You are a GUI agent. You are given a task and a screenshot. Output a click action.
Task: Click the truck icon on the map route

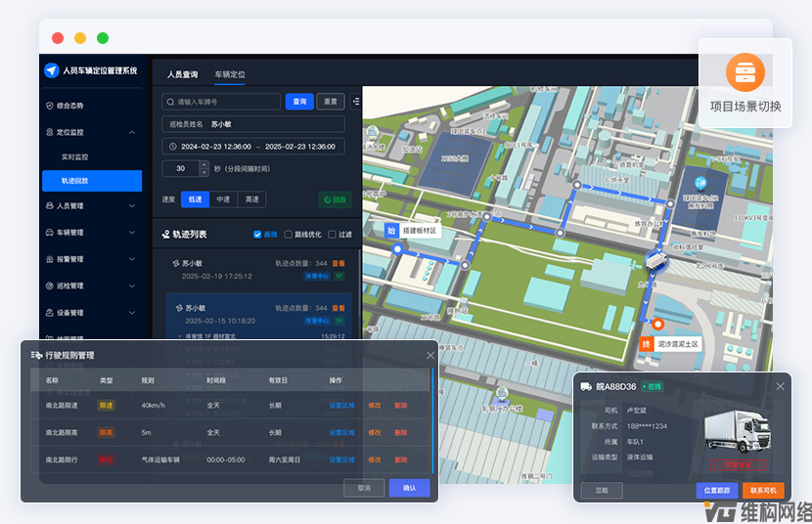point(657,263)
